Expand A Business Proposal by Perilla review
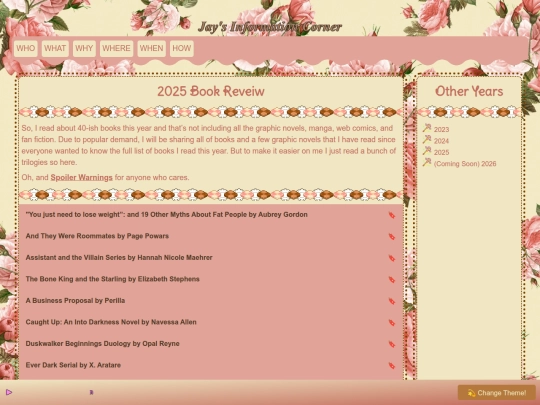The image size is (540, 405). [x=211, y=301]
